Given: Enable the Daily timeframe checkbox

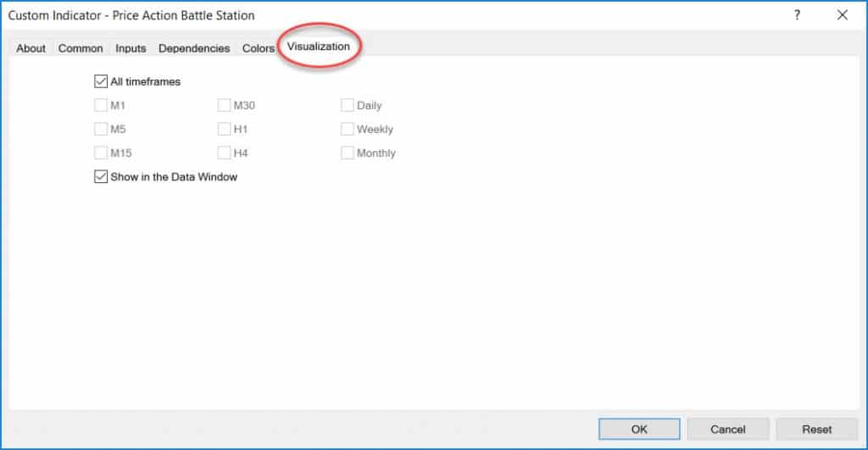Looking at the screenshot, I should pos(348,106).
